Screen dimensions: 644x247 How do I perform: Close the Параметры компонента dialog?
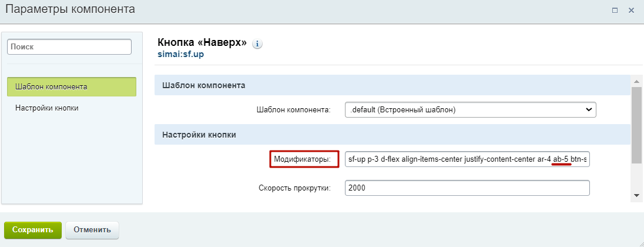[x=631, y=10]
